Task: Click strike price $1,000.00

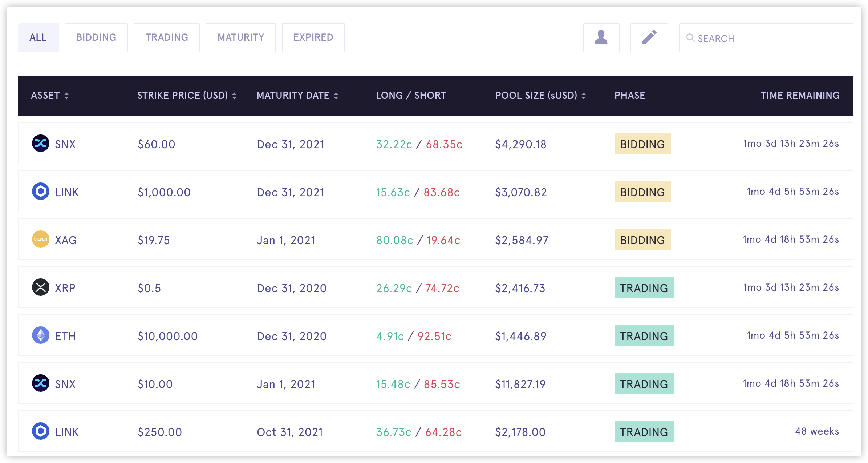Action: 164,192
